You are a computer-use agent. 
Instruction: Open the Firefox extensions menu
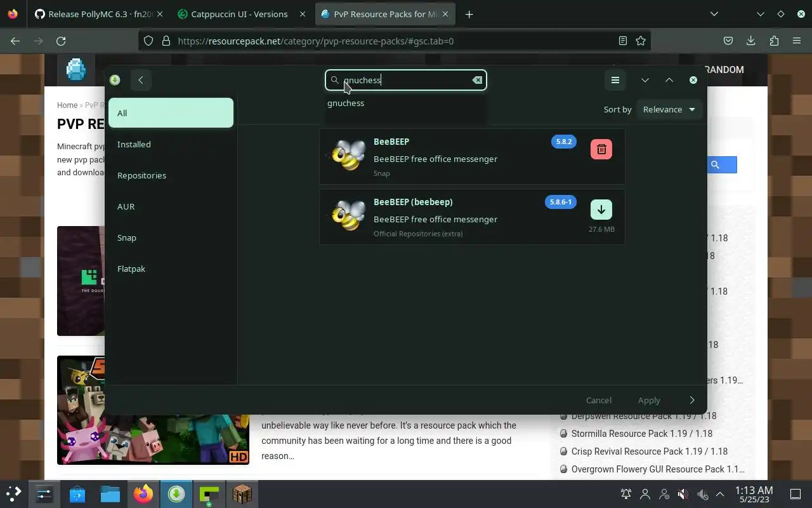click(774, 41)
